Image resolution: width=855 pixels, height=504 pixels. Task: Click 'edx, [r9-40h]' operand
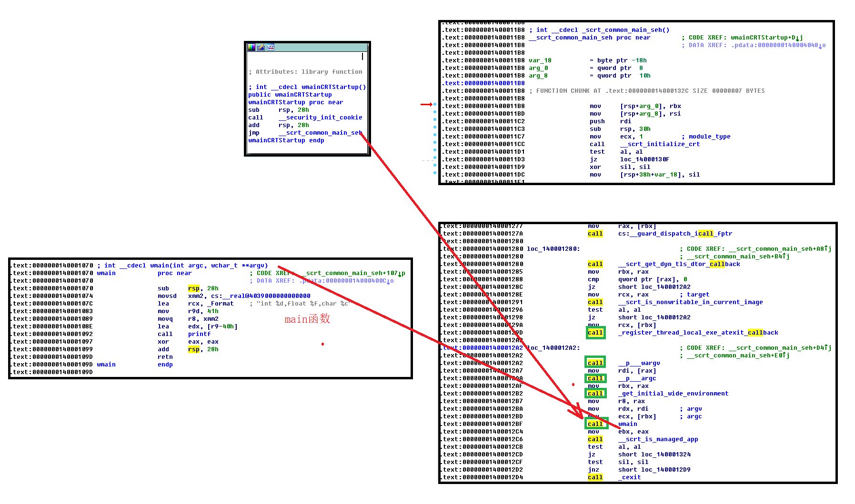pyautogui.click(x=213, y=326)
